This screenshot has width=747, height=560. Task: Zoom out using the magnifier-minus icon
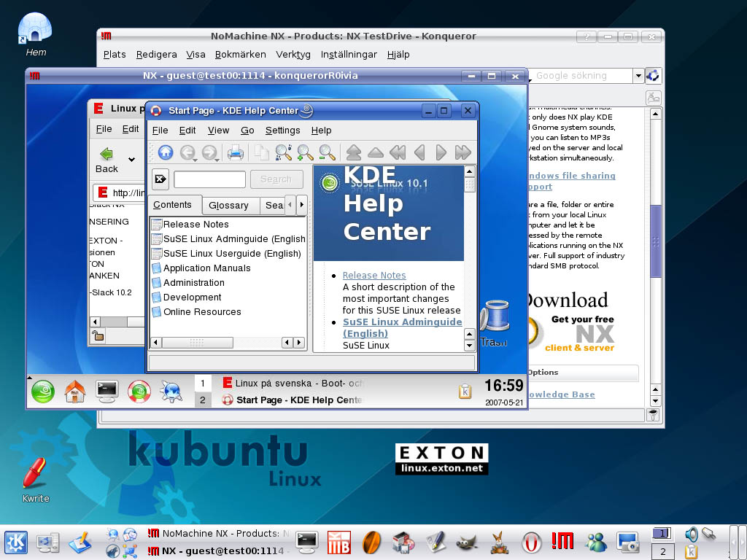click(x=325, y=153)
